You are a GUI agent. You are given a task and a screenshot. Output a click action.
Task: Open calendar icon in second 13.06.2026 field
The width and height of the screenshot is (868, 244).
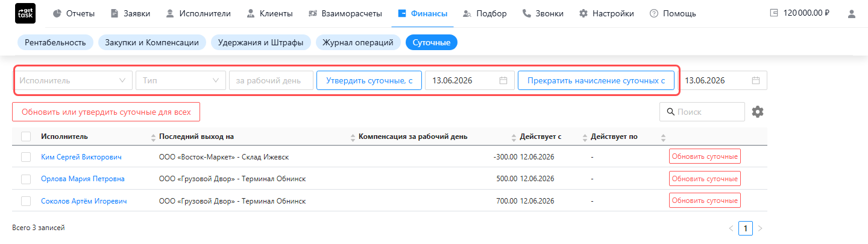[756, 80]
